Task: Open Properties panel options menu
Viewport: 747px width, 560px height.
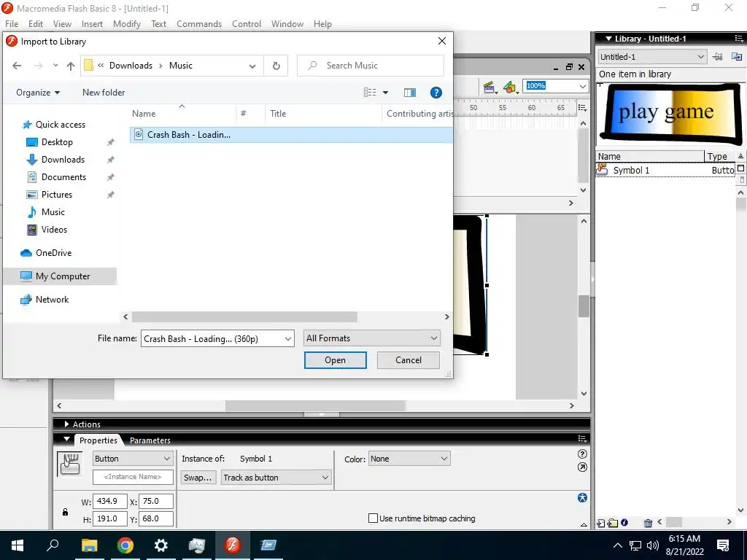Action: (582, 438)
